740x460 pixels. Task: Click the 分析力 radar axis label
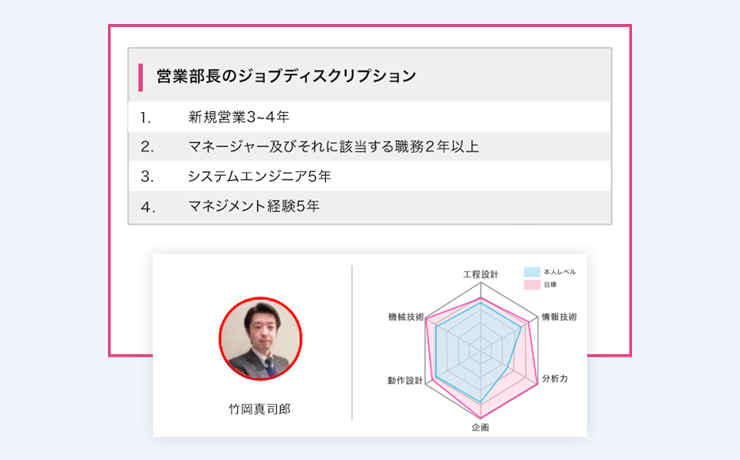(x=555, y=378)
